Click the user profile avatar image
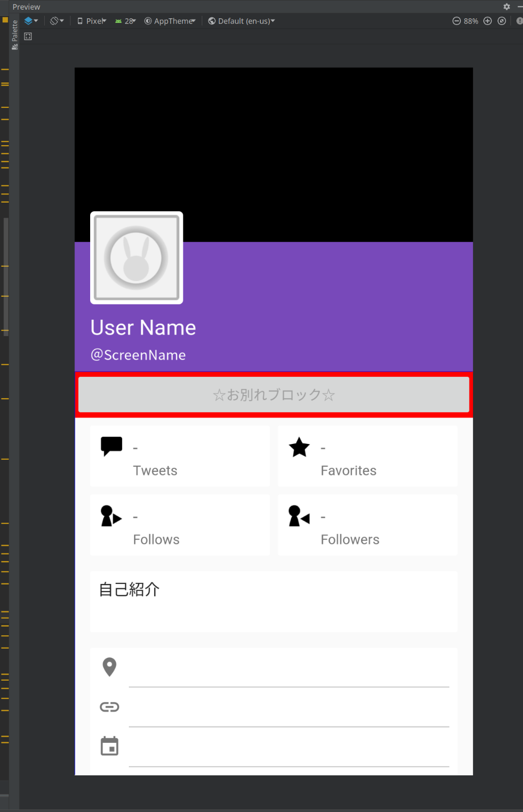Image resolution: width=523 pixels, height=812 pixels. coord(136,258)
